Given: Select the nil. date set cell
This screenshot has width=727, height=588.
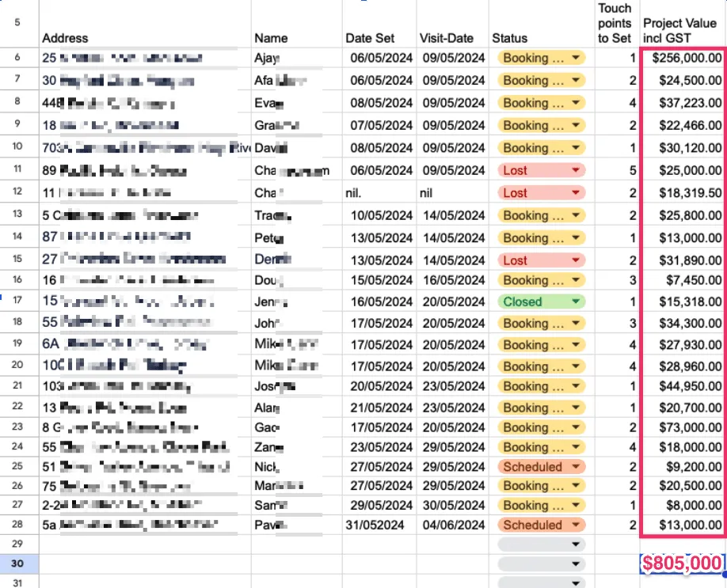Looking at the screenshot, I should [x=379, y=193].
